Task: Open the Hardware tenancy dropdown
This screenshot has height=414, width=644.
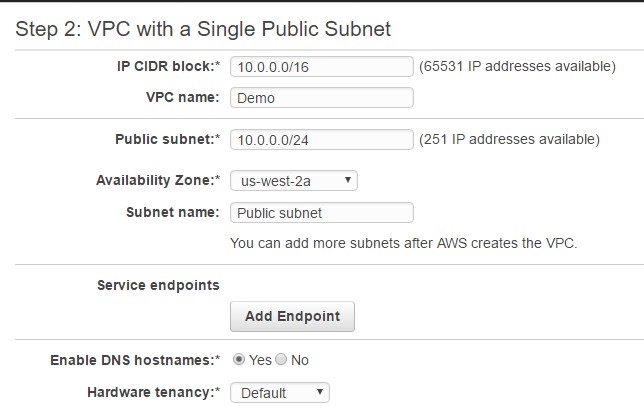Action: (280, 393)
